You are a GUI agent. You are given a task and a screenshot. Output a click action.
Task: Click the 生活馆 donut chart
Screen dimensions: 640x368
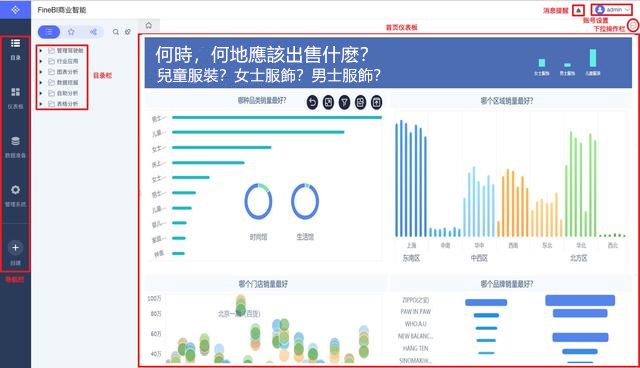pos(305,202)
